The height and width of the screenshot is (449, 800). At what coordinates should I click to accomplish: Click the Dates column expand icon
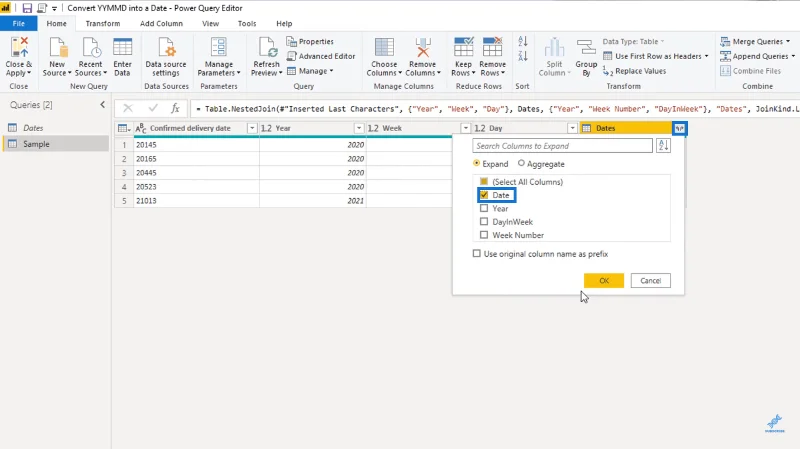pos(680,128)
